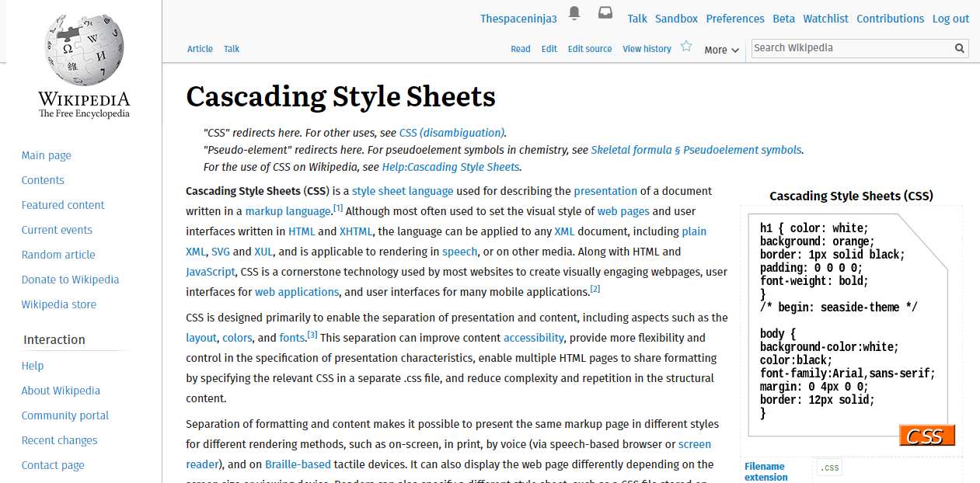This screenshot has width=980, height=483.
Task: Open Random article in sidebar
Action: point(58,255)
